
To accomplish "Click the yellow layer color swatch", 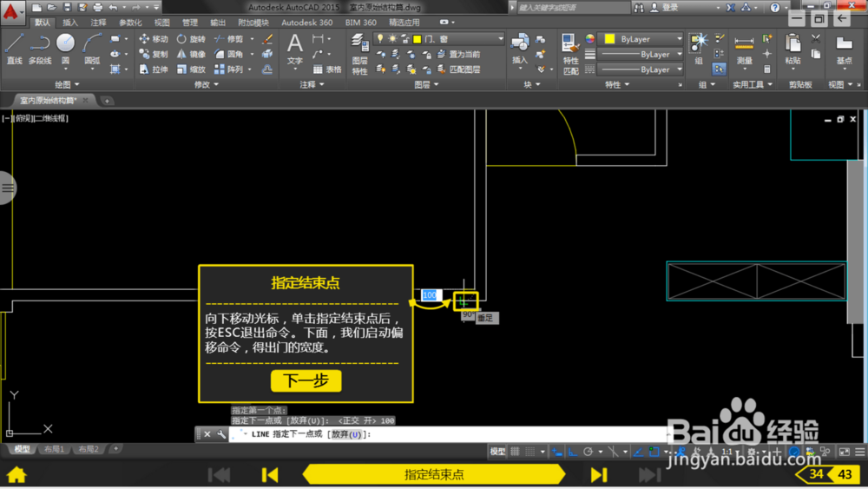I will 417,39.
